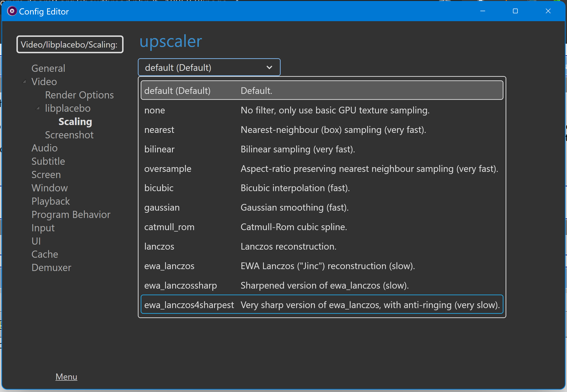Open the Menu link
Screen dimensions: 567x392
(x=66, y=376)
